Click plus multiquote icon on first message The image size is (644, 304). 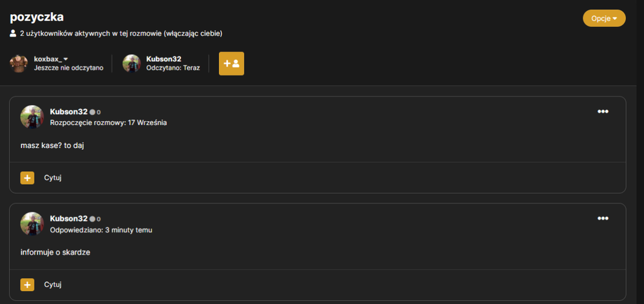(x=28, y=178)
